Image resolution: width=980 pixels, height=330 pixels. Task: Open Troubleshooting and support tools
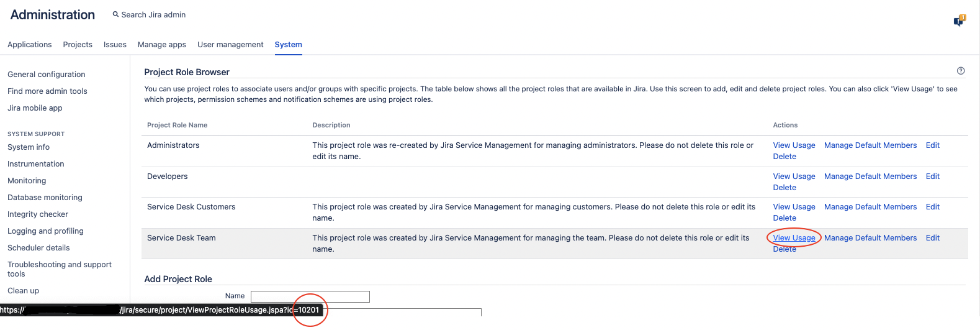[x=60, y=269]
